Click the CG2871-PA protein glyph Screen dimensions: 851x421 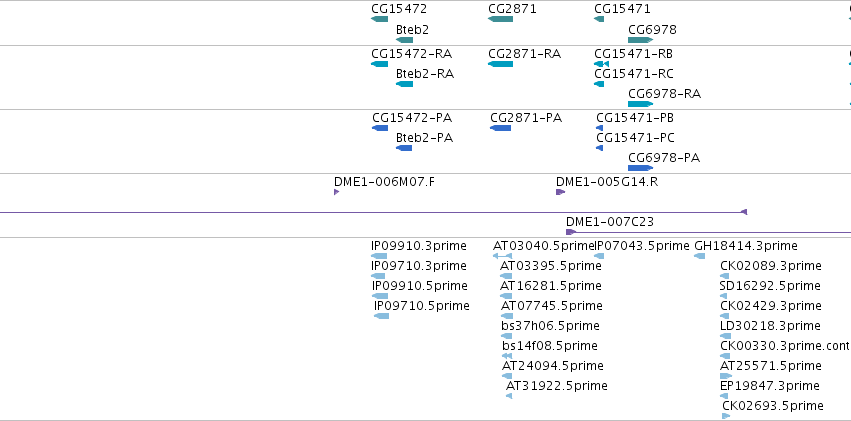500,128
